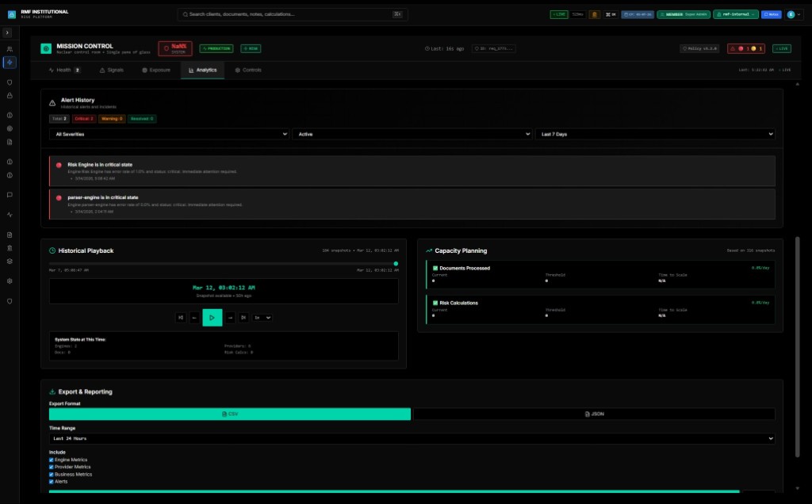812x504 pixels.
Task: Click the Historical Playback timeline slider
Action: click(223, 263)
